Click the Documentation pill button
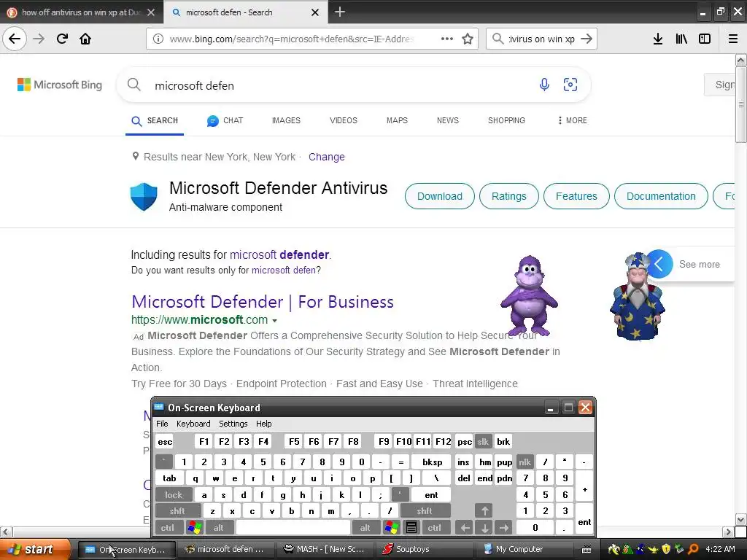The height and width of the screenshot is (560, 747). pos(661,196)
